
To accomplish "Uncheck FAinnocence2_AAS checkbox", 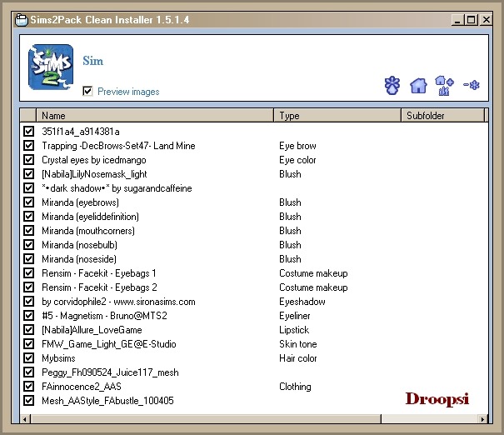I will click(28, 386).
